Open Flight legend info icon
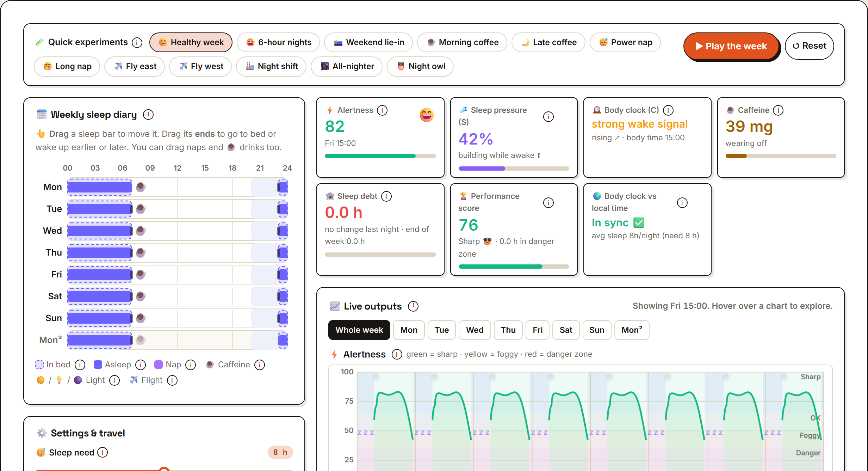The width and height of the screenshot is (868, 471). [172, 380]
